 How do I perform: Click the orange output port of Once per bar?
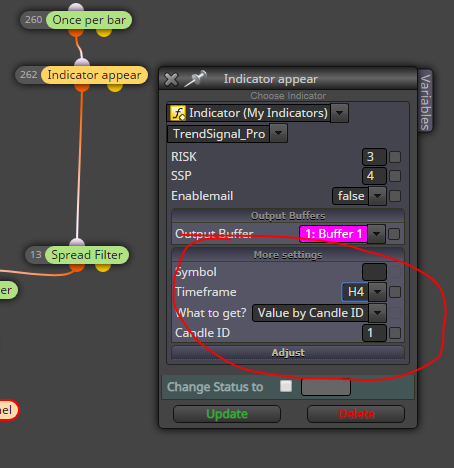(76, 32)
